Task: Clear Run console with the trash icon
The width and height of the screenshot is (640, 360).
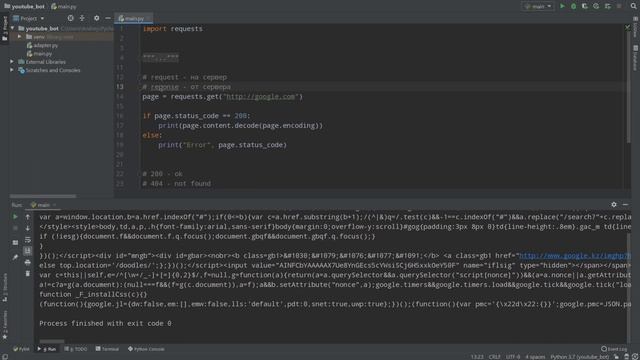Action: pos(28,273)
